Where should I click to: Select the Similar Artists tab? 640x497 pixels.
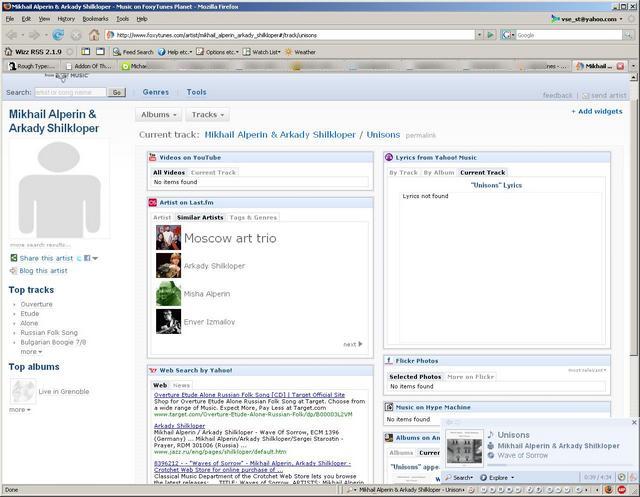[x=200, y=217]
